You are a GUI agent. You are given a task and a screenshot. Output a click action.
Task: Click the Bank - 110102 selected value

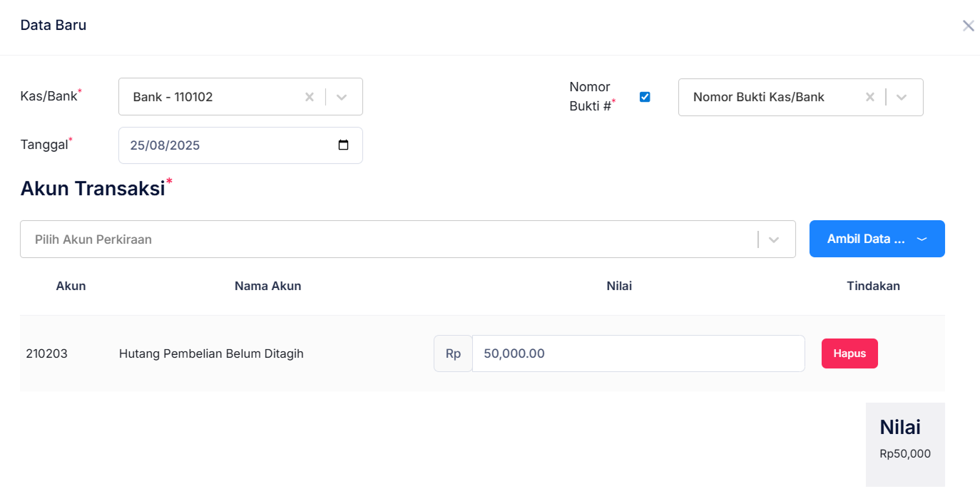click(x=173, y=97)
